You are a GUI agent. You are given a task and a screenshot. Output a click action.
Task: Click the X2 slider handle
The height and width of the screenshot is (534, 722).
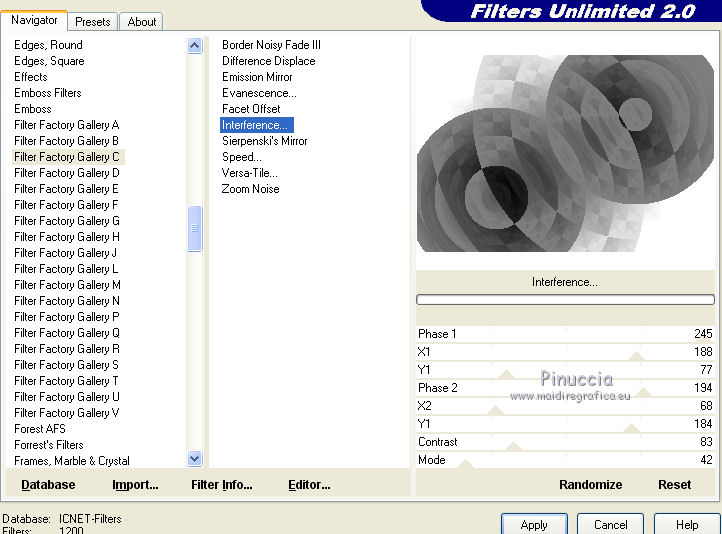click(495, 410)
